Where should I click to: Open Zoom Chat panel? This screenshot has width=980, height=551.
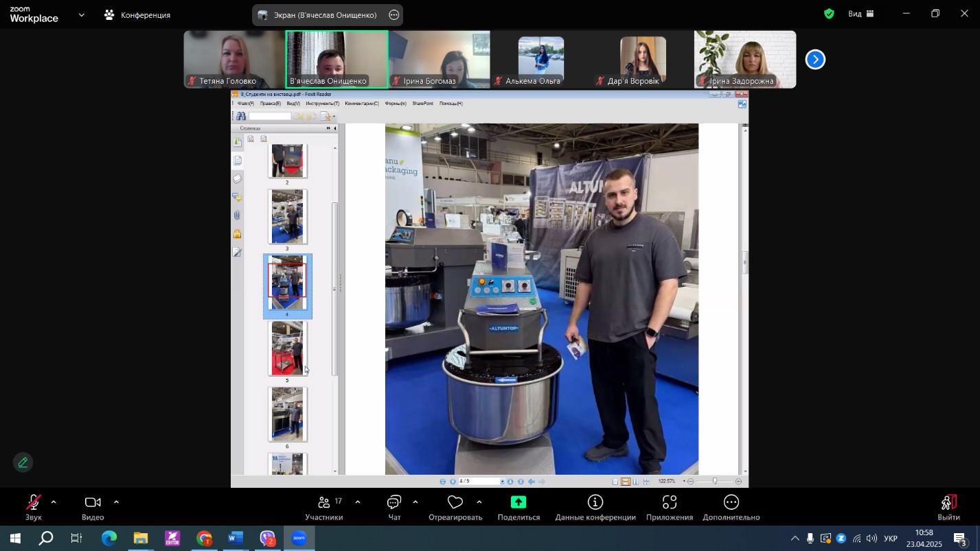pos(394,509)
